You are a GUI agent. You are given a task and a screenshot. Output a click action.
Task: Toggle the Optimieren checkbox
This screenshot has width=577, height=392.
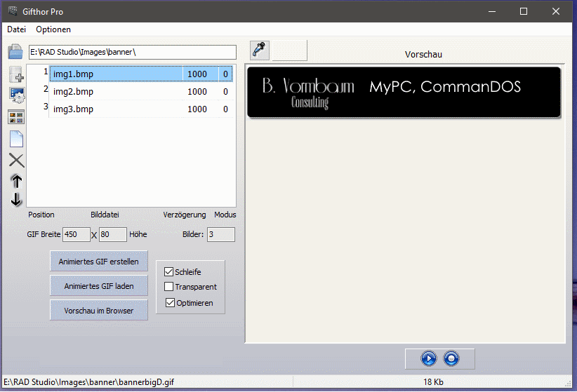pos(170,303)
